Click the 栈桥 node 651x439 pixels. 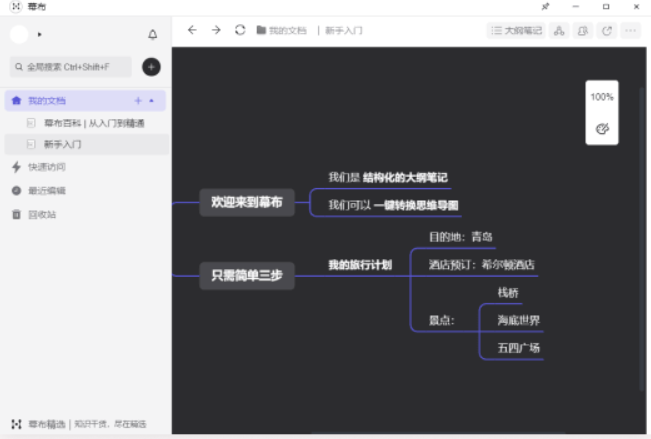508,293
